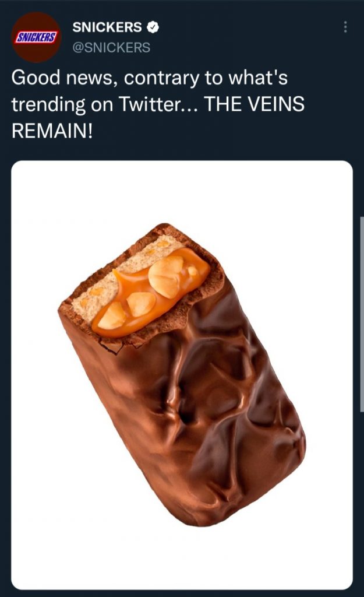
Task: Click the vertical scrollbar on the right edge
Action: coord(362,314)
